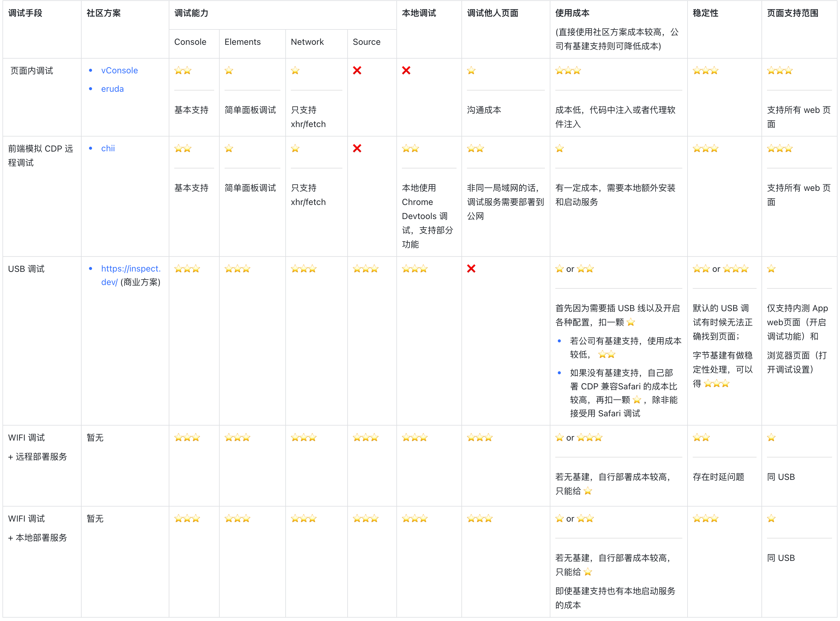Click red X in chii Source cell
Image resolution: width=840 pixels, height=621 pixels.
[357, 148]
